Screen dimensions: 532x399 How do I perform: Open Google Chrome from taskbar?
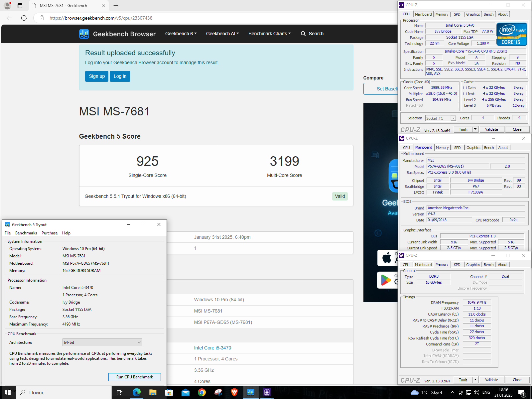coord(201,392)
